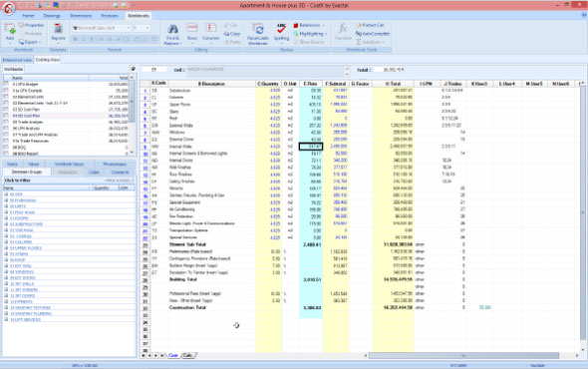Click the B Description column header

coord(211,84)
